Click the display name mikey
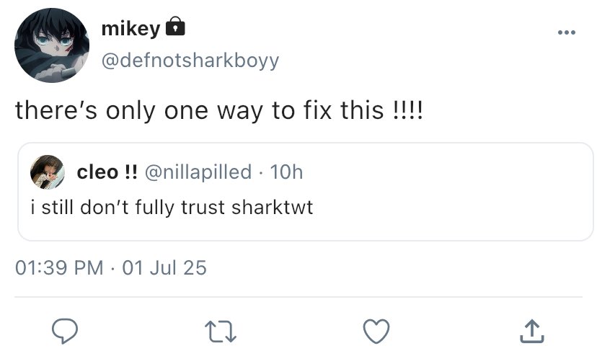Screen dimensions: 597x364 pyautogui.click(x=131, y=29)
